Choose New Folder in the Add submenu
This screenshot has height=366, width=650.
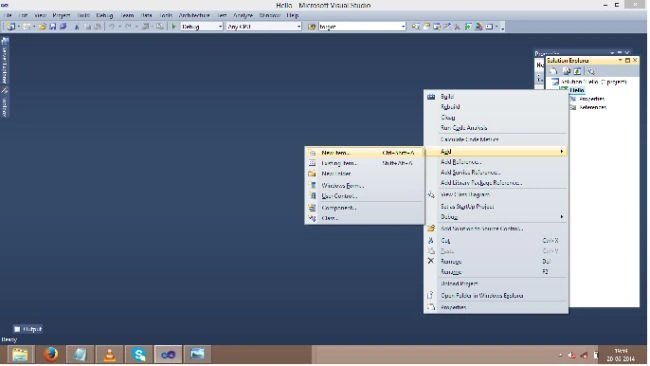click(x=364, y=173)
